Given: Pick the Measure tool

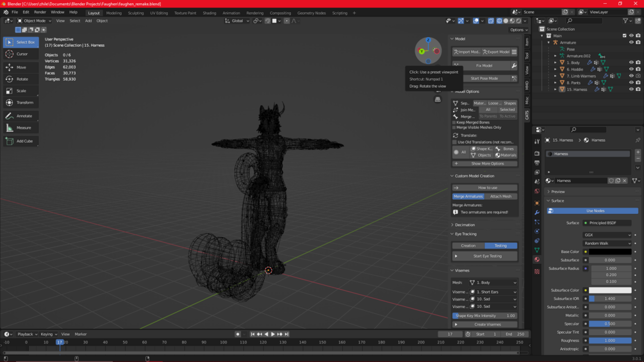Looking at the screenshot, I should click(x=21, y=128).
